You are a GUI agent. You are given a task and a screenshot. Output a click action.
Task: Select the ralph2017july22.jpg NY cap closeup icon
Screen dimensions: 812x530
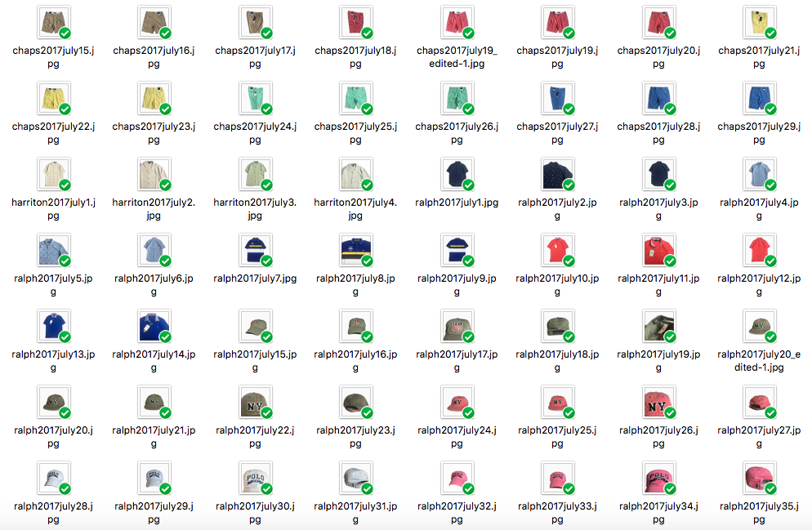pos(256,403)
